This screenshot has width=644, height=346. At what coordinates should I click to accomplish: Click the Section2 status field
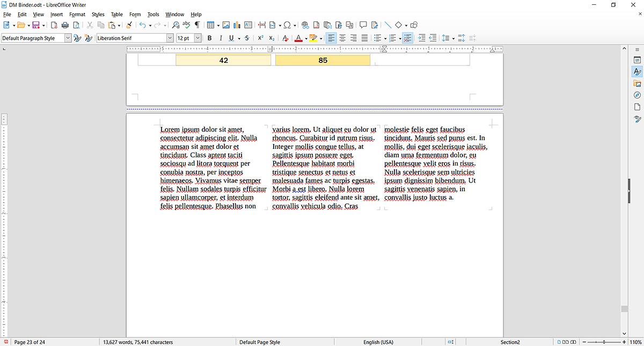tap(510, 342)
